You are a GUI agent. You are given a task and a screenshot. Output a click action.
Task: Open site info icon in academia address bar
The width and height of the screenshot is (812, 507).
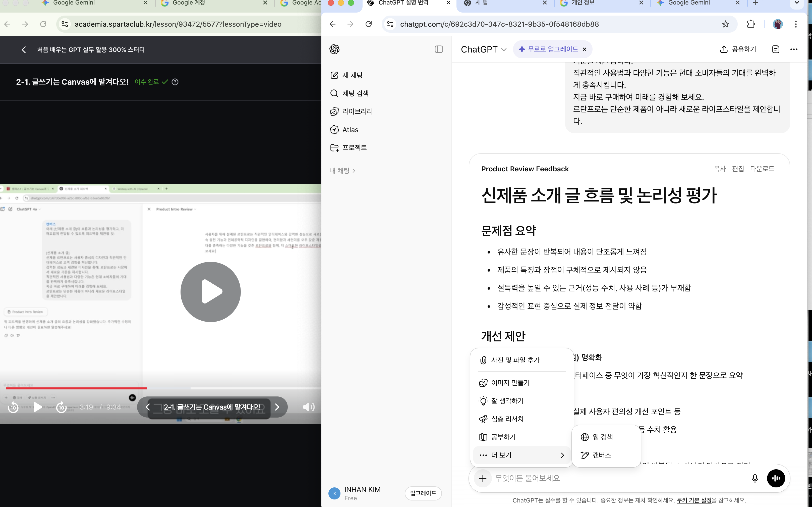coord(65,24)
